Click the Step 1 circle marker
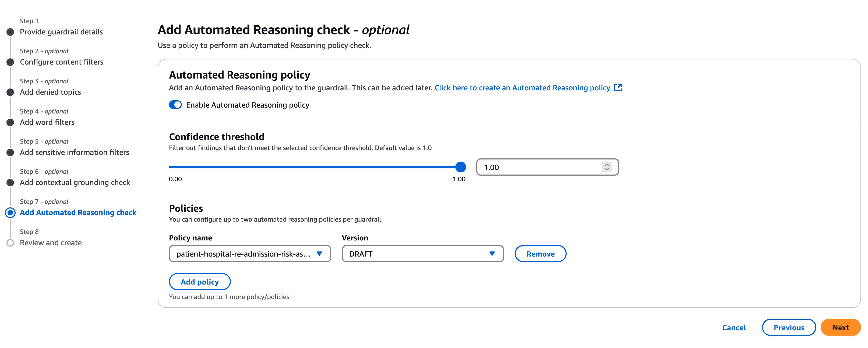Viewport: 868px width, 348px height. pyautogui.click(x=10, y=32)
